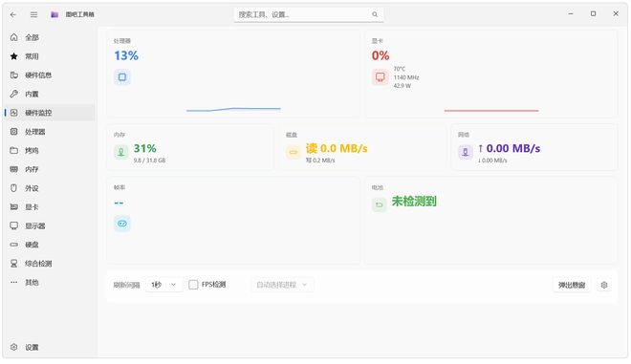This screenshot has width=631, height=364.
Task: Select 显卡 in the sidebar
Action: click(x=50, y=207)
